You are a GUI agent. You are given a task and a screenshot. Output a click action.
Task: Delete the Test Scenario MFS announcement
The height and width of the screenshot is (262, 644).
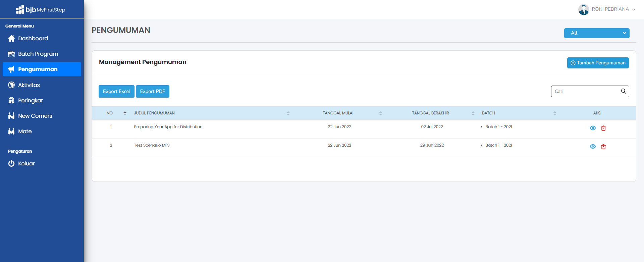point(603,147)
